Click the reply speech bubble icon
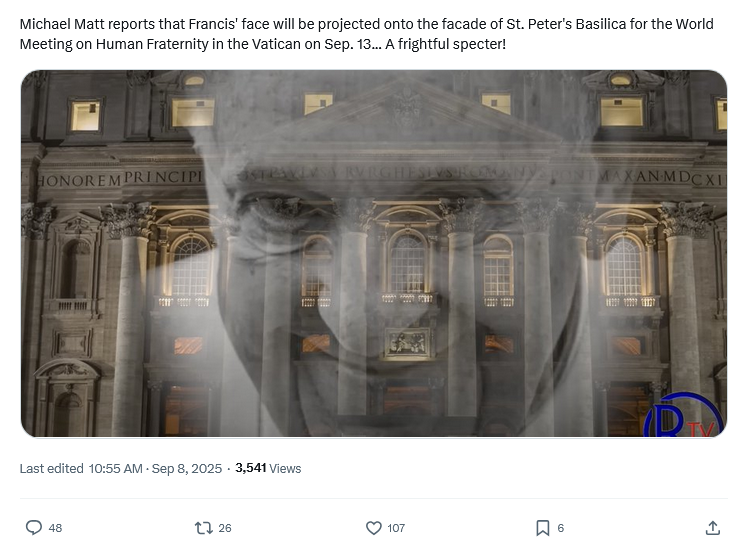Viewport: 747px width, 556px height. pyautogui.click(x=34, y=527)
